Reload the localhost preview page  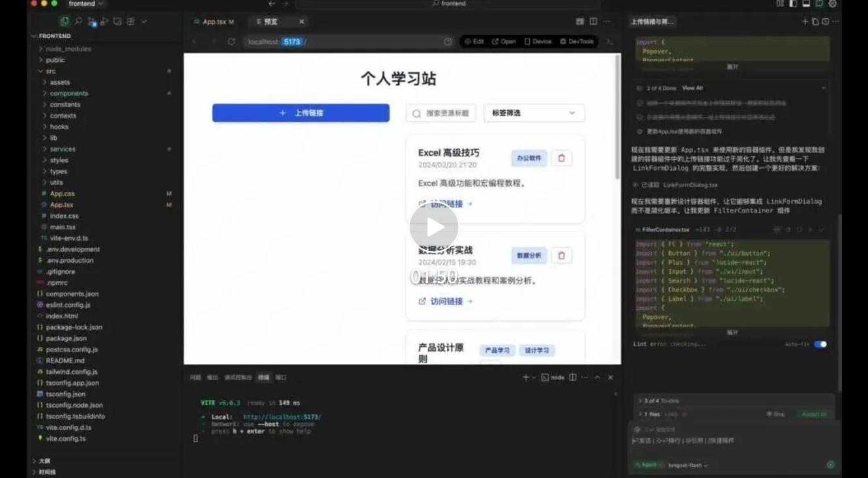(x=231, y=41)
